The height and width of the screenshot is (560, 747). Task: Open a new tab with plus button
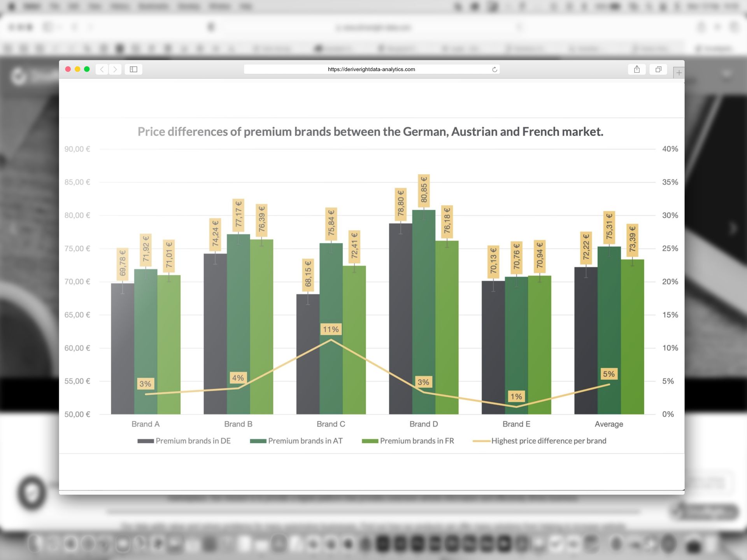pyautogui.click(x=679, y=73)
